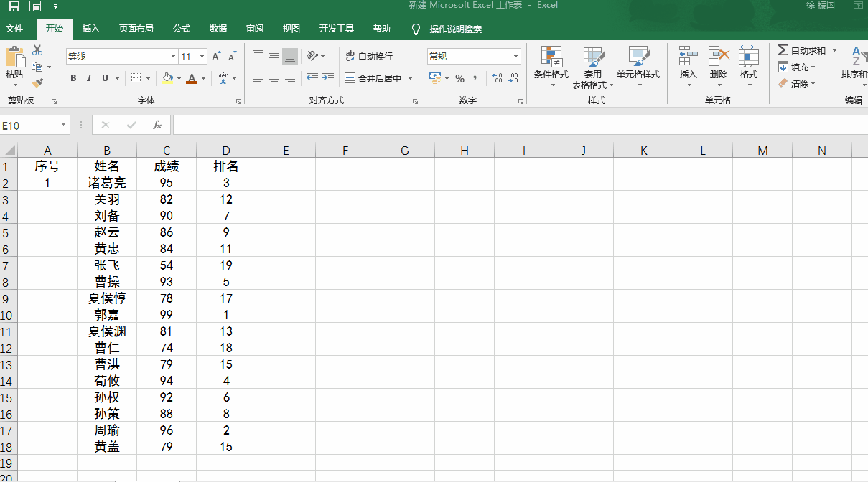Open Font group dialog launcher

point(238,102)
